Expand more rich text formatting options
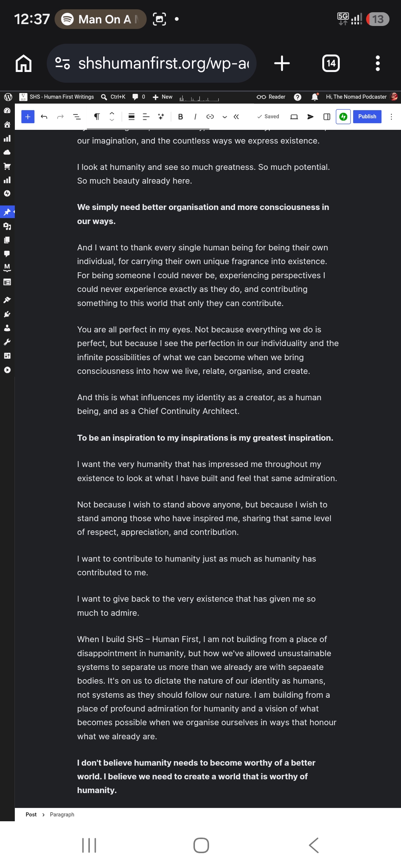 point(225,116)
